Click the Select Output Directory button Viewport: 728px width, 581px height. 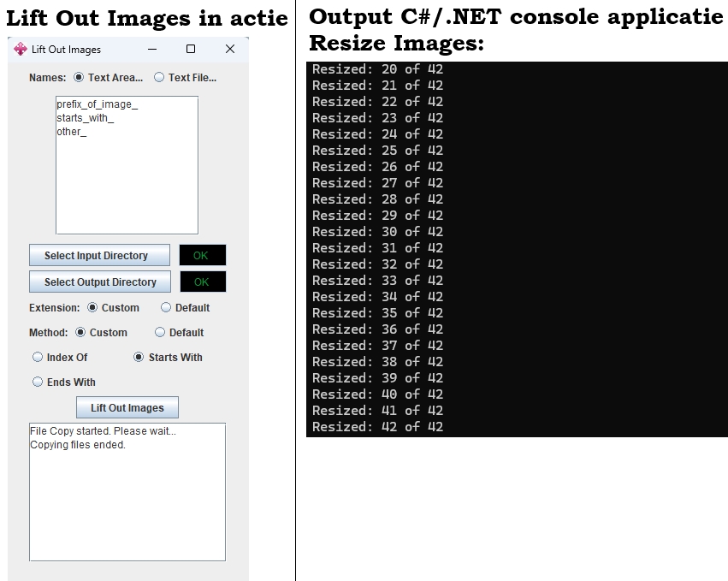[100, 282]
